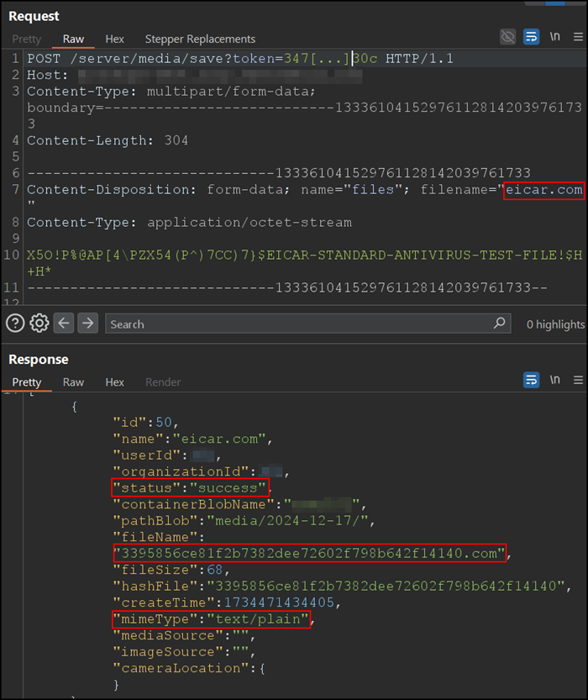The image size is (588, 700).
Task: Toggle non-printable \n characters in Request panel
Action: (x=555, y=38)
